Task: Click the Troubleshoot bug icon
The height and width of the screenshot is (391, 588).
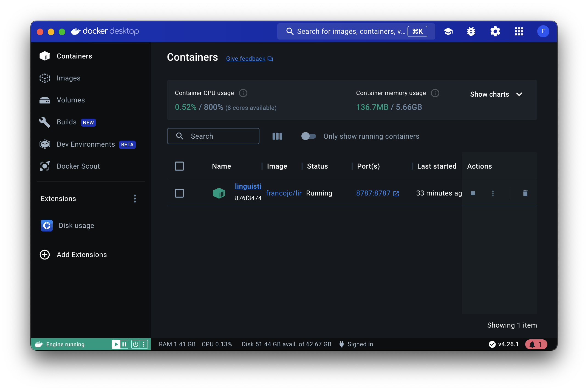Action: click(471, 32)
